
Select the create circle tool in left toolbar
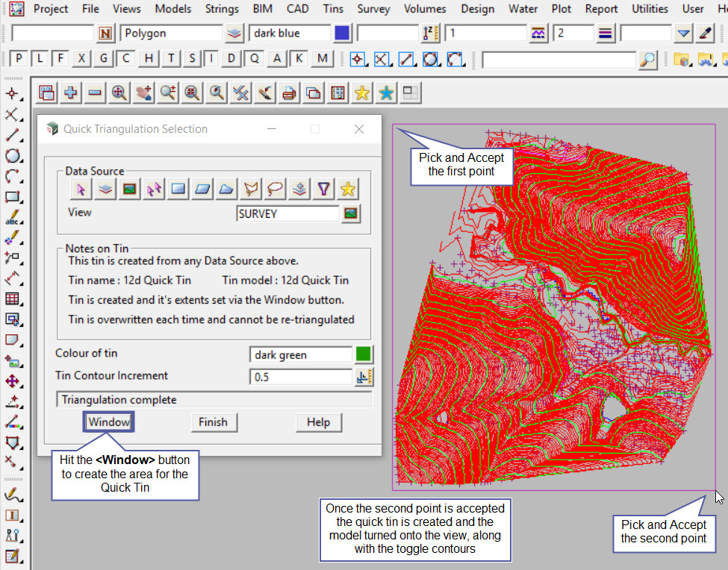click(x=12, y=156)
